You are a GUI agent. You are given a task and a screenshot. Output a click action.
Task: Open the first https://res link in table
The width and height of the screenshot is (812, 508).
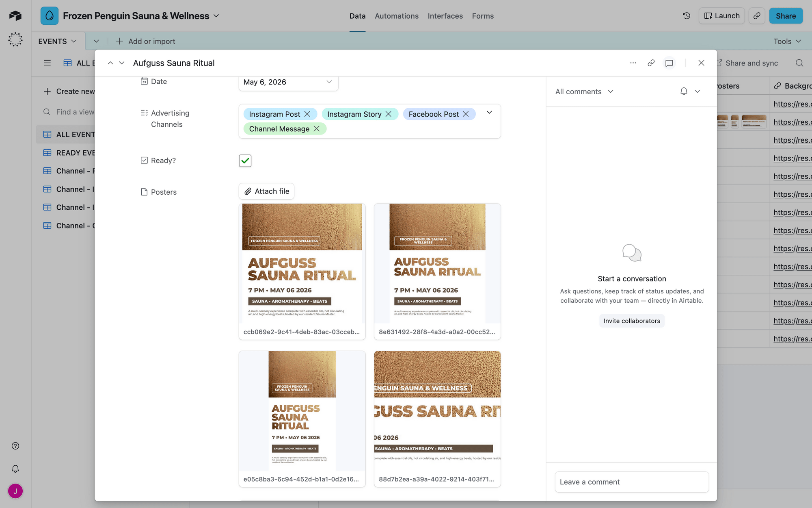[x=792, y=104]
